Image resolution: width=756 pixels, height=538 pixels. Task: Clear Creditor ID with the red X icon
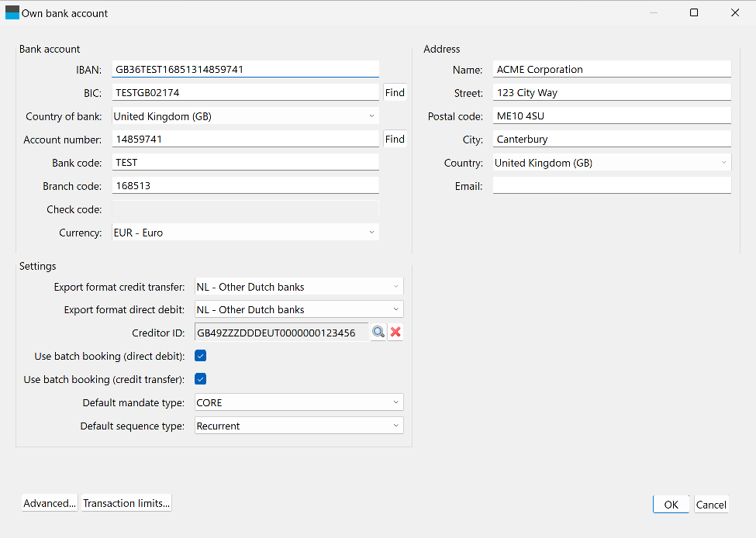pos(395,333)
